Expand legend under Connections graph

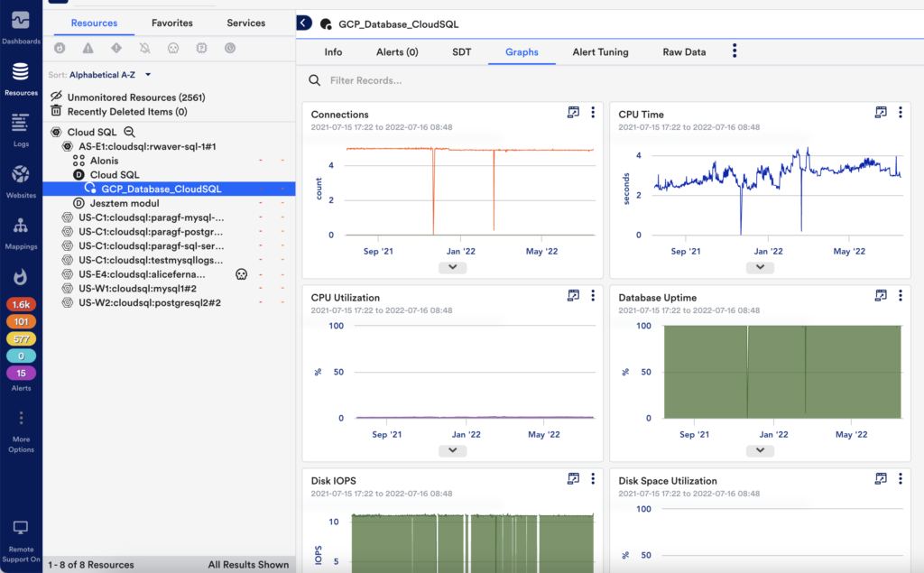453,267
